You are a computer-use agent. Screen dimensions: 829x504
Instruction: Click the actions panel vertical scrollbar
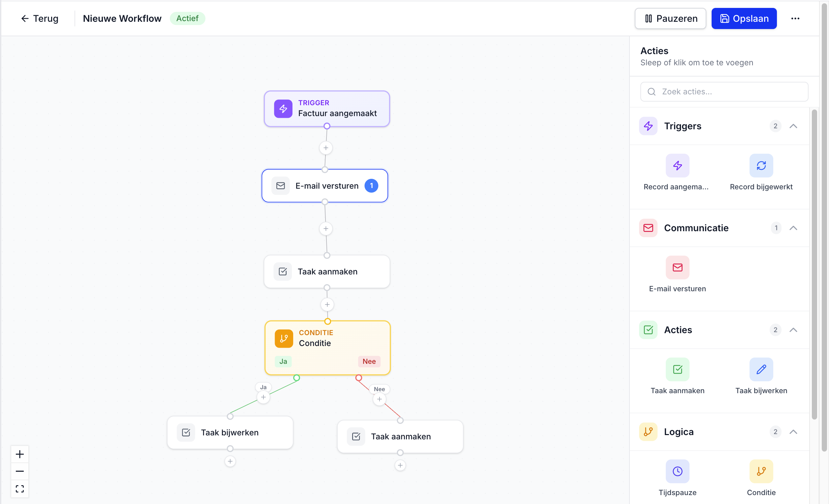coord(814,264)
